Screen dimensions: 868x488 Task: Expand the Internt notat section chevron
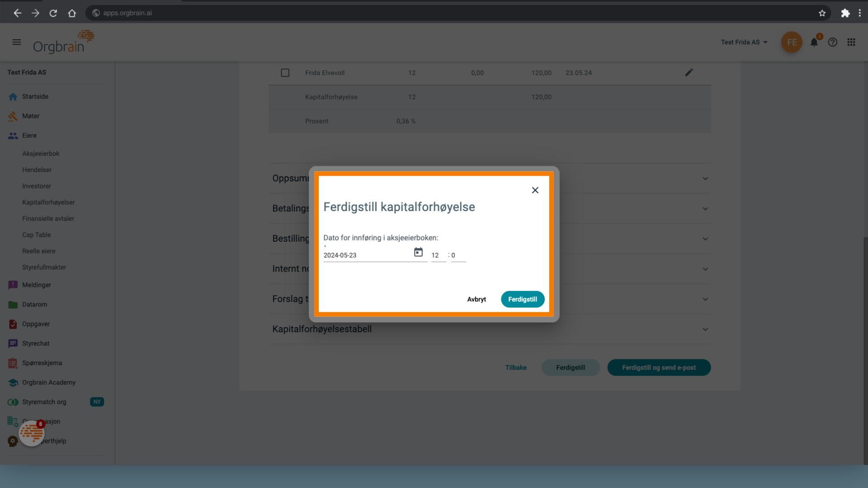705,269
